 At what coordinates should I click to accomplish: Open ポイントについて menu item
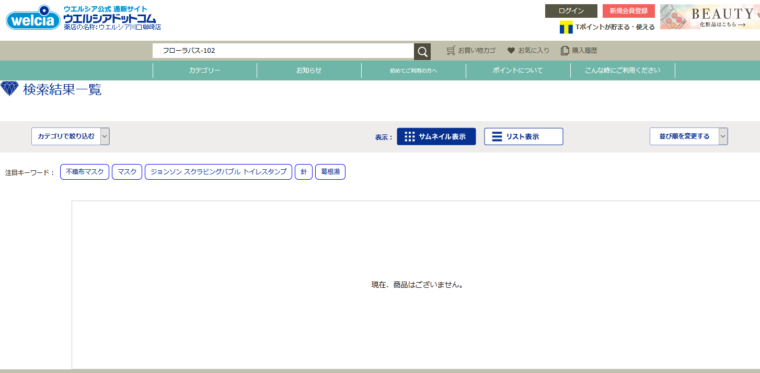[518, 71]
